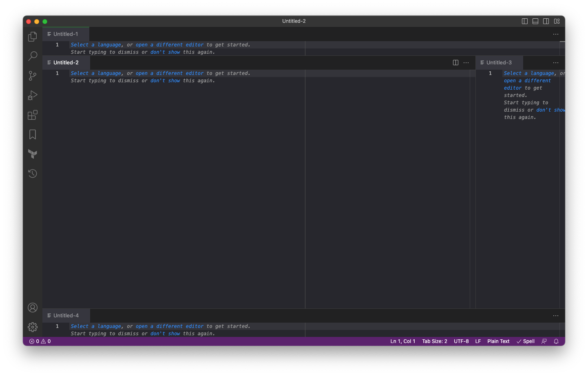588x376 pixels.
Task: Open more actions for the Untitled-4 group
Action: [555, 315]
